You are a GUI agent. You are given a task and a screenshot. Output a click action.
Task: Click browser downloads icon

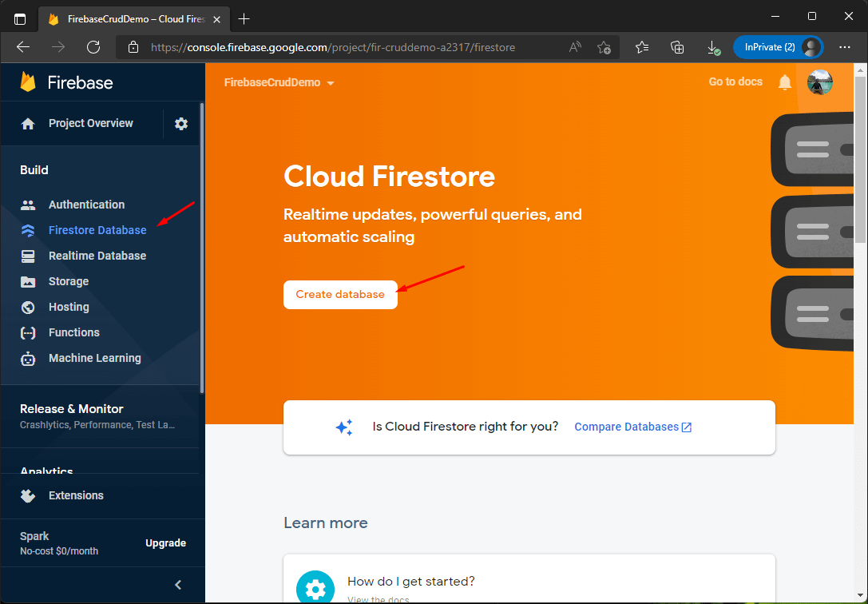tap(713, 48)
